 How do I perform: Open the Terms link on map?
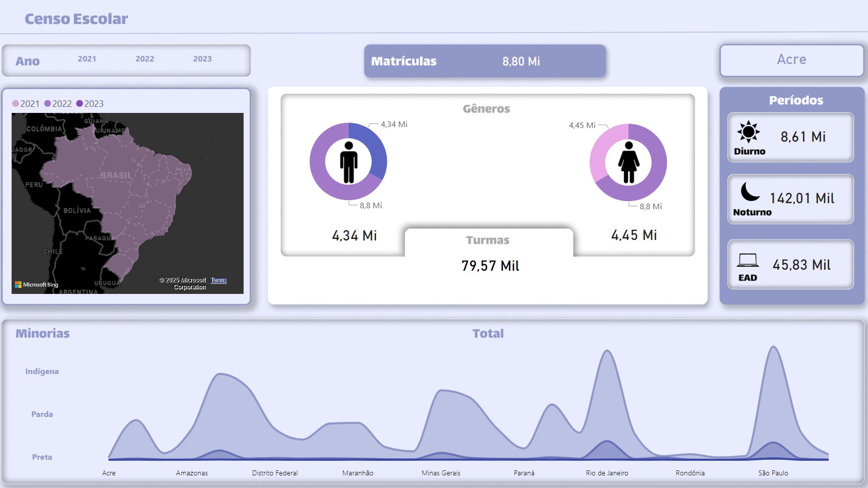click(x=218, y=280)
